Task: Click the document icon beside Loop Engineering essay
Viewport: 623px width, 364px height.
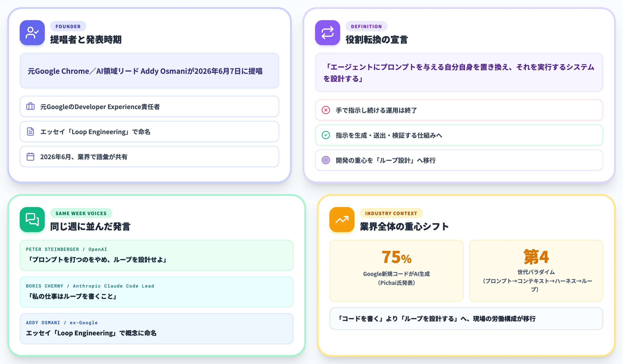Action: click(x=30, y=132)
